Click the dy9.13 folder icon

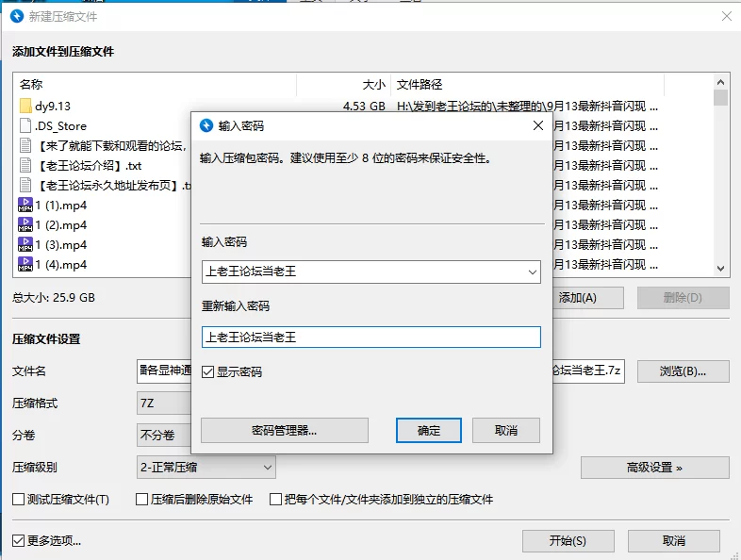pos(25,106)
